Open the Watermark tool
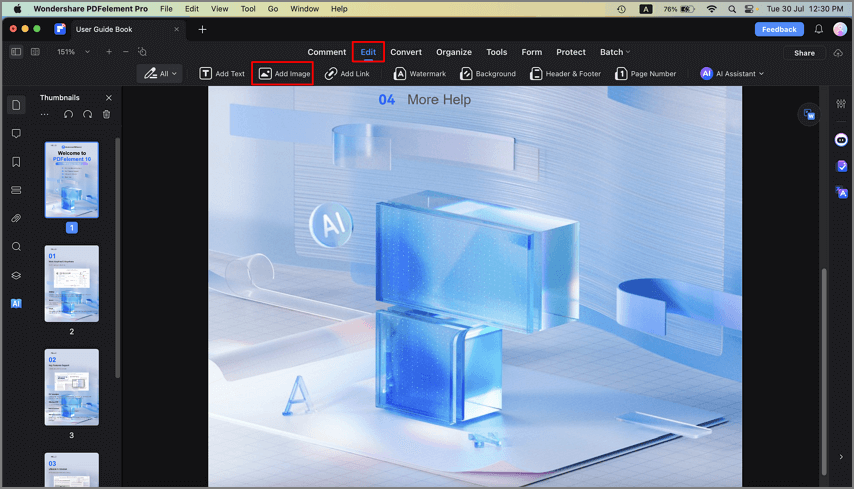 [419, 74]
